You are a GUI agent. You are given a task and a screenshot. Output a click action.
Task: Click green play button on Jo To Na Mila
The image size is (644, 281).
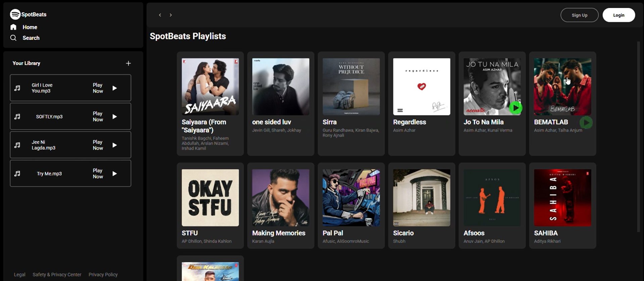click(515, 108)
